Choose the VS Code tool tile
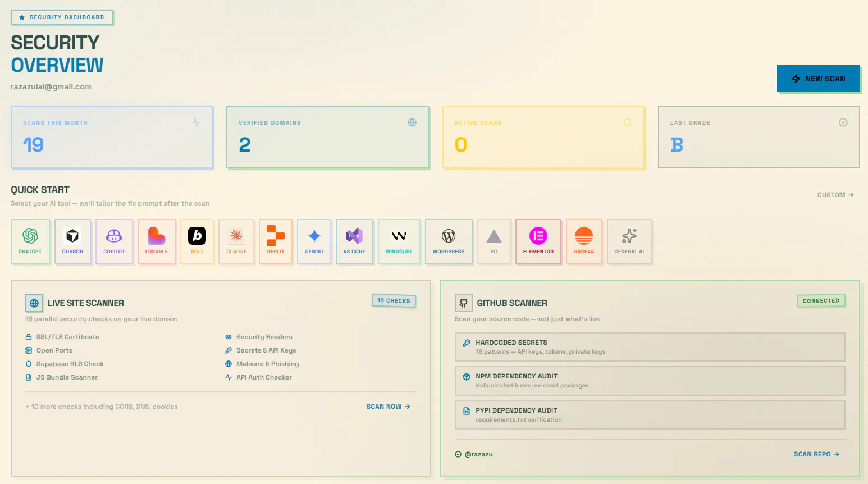Image resolution: width=868 pixels, height=484 pixels. pyautogui.click(x=354, y=241)
